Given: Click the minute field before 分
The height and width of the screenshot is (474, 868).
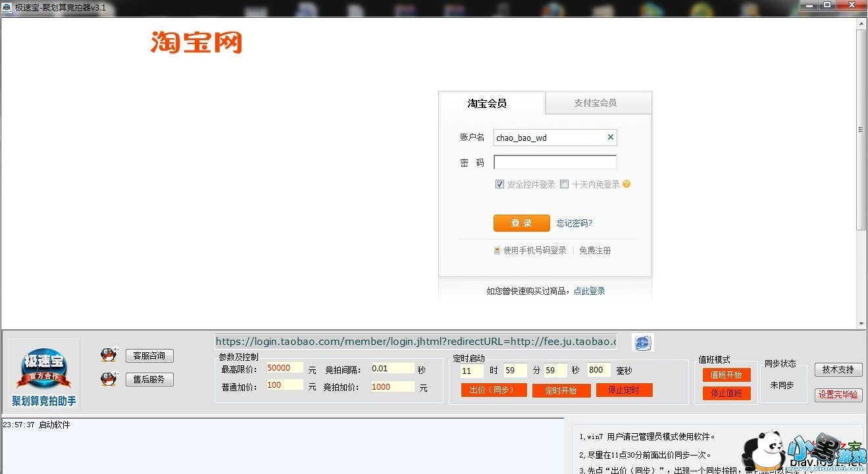Looking at the screenshot, I should point(515,371).
